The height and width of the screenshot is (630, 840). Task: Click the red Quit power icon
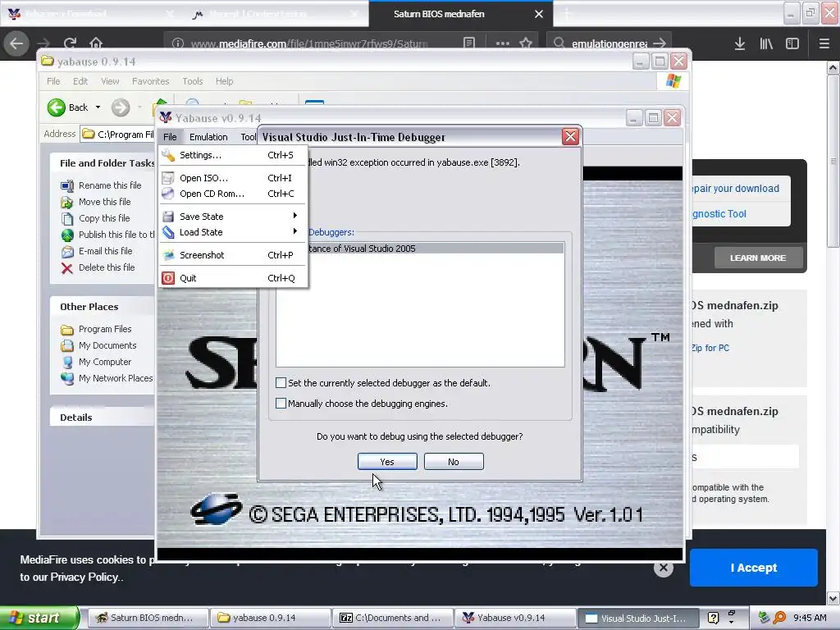(x=168, y=278)
